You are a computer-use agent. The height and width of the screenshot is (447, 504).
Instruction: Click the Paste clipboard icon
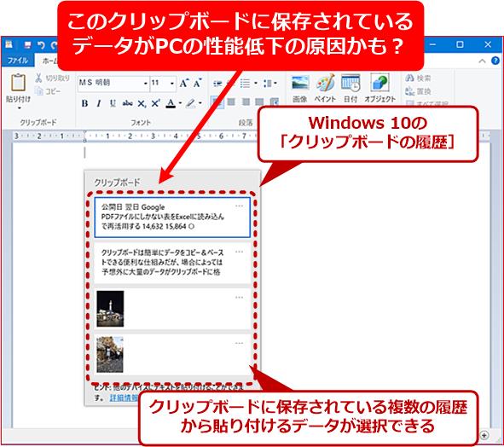click(18, 83)
